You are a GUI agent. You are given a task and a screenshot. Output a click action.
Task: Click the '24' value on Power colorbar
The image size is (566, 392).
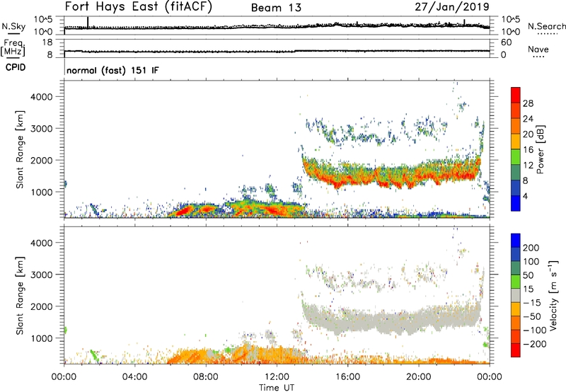[528, 119]
